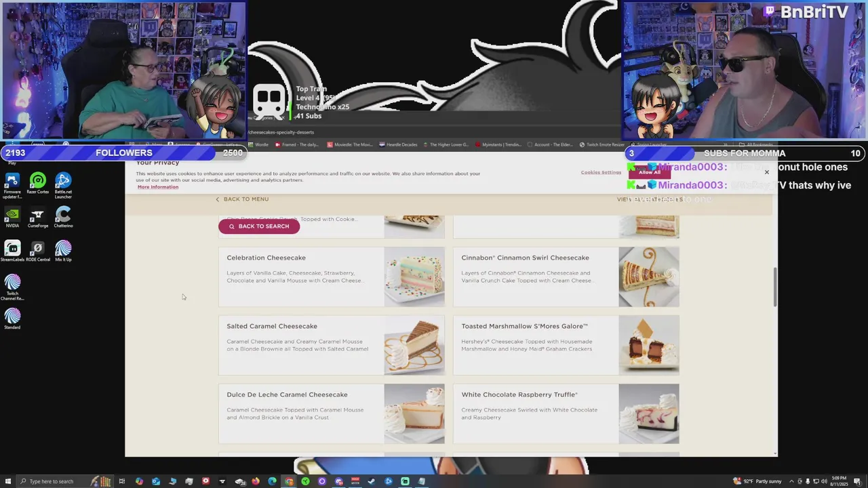Image resolution: width=868 pixels, height=488 pixels.
Task: Open the Heardle Decades bookmark
Action: click(x=398, y=144)
